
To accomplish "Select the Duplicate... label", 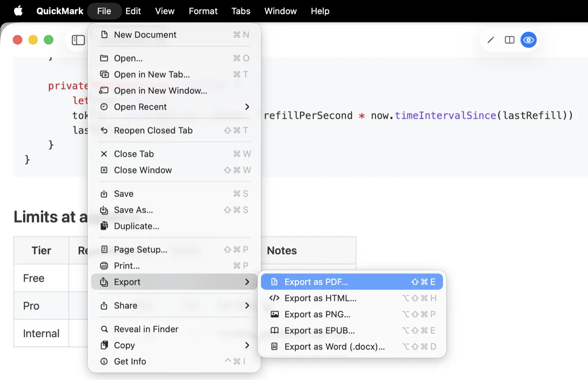I will click(x=136, y=226).
